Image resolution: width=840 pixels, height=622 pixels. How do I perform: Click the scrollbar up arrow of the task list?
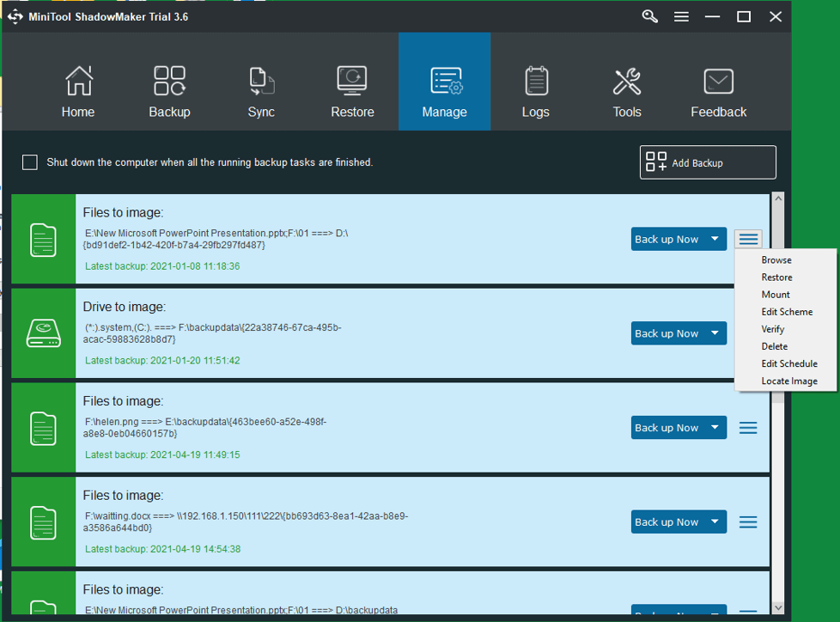click(778, 198)
